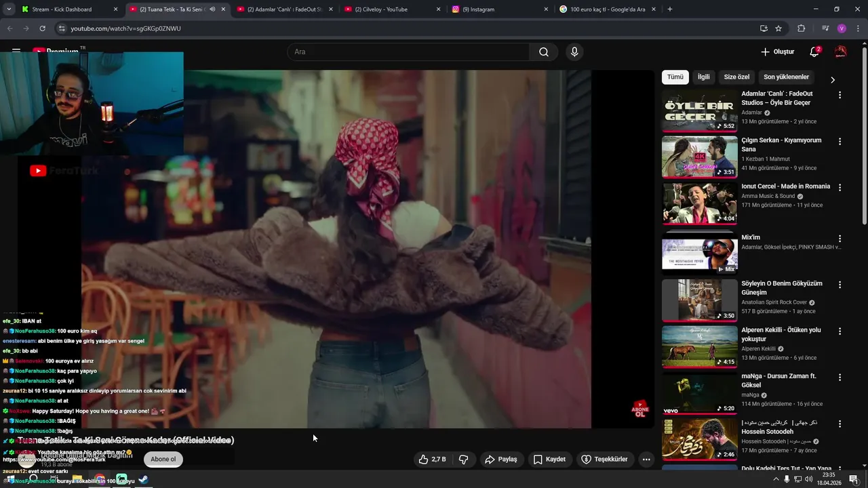
Task: Click the install app icon in address bar
Action: (x=764, y=28)
